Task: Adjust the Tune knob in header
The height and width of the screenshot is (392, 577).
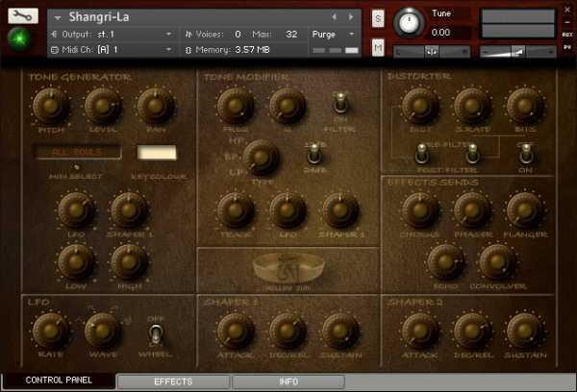Action: click(x=409, y=22)
